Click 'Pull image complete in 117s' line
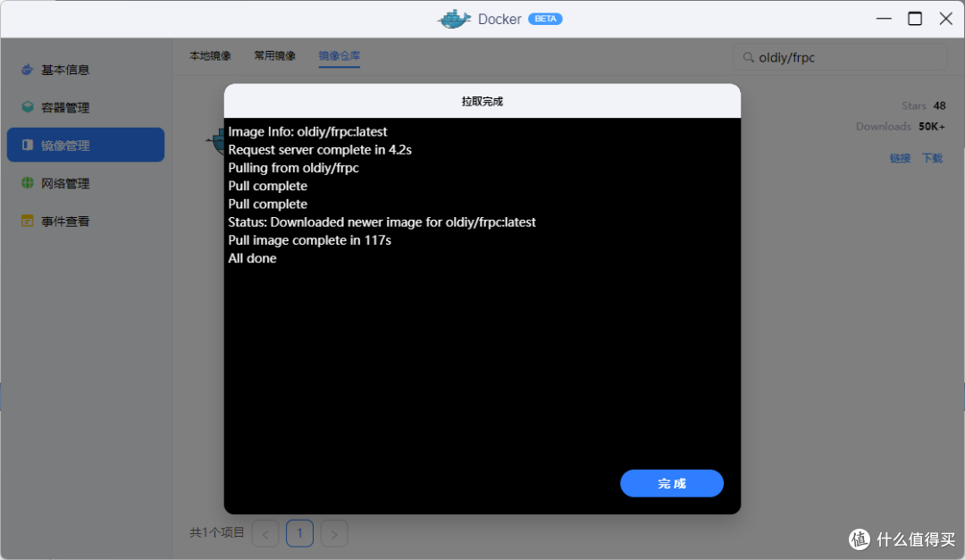 [309, 240]
